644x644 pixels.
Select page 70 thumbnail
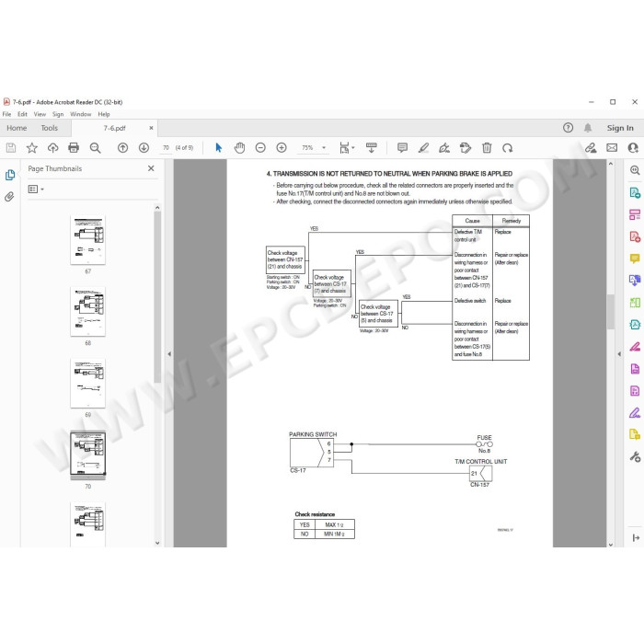(x=88, y=455)
